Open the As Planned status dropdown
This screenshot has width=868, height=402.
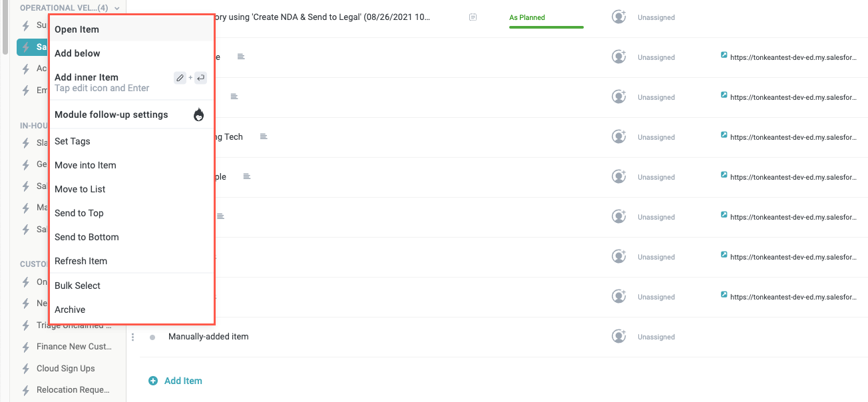pos(527,17)
